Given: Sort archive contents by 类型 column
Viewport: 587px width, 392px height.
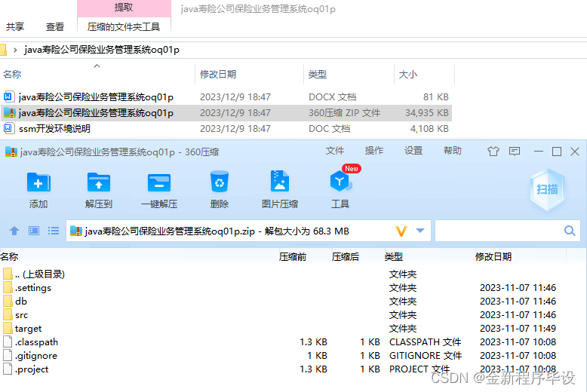Looking at the screenshot, I should coord(394,257).
